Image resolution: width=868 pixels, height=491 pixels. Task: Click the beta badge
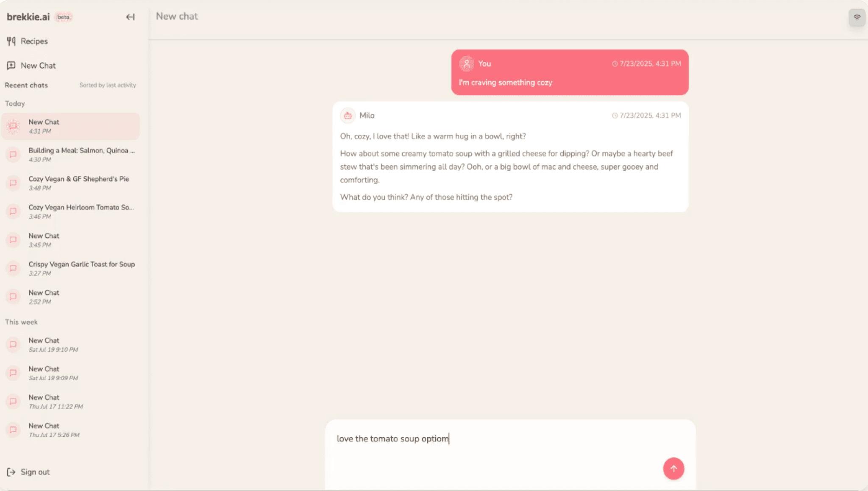[x=63, y=17]
